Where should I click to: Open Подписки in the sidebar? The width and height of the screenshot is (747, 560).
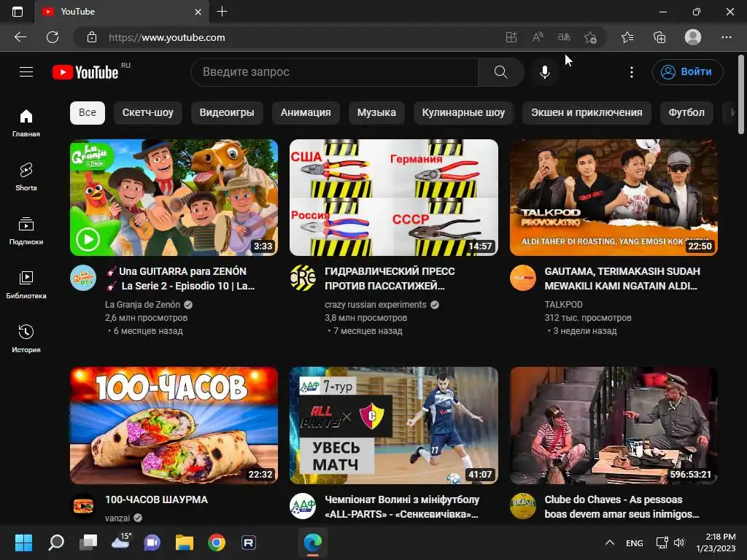tap(26, 230)
